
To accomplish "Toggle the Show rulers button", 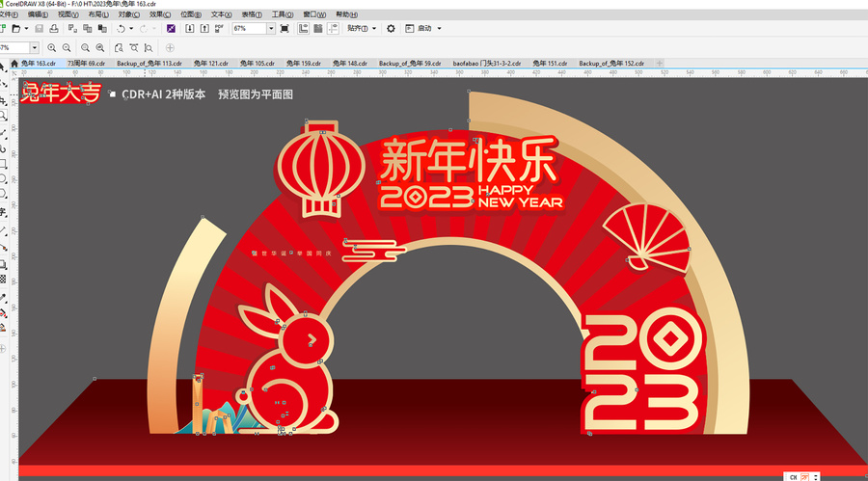I will 304,28.
